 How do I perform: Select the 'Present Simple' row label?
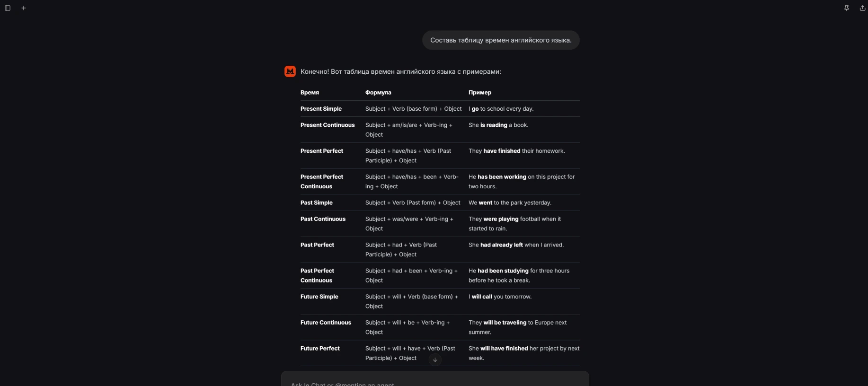pyautogui.click(x=321, y=109)
